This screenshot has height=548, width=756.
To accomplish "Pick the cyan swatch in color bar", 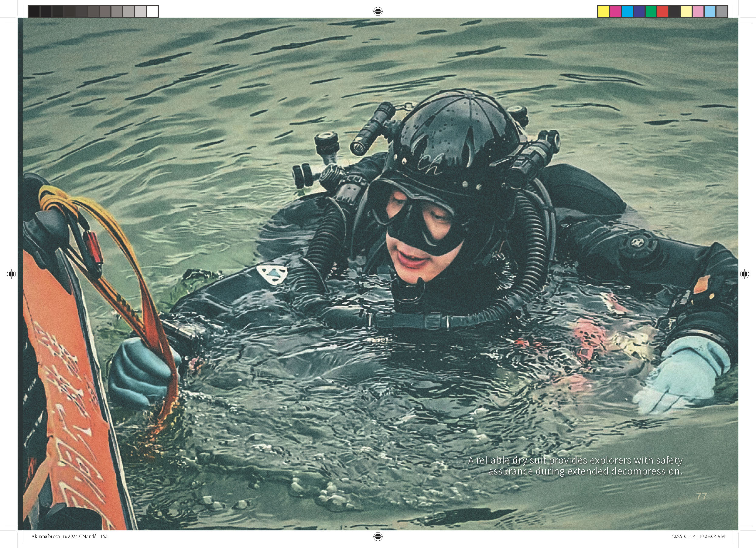I will pos(627,11).
